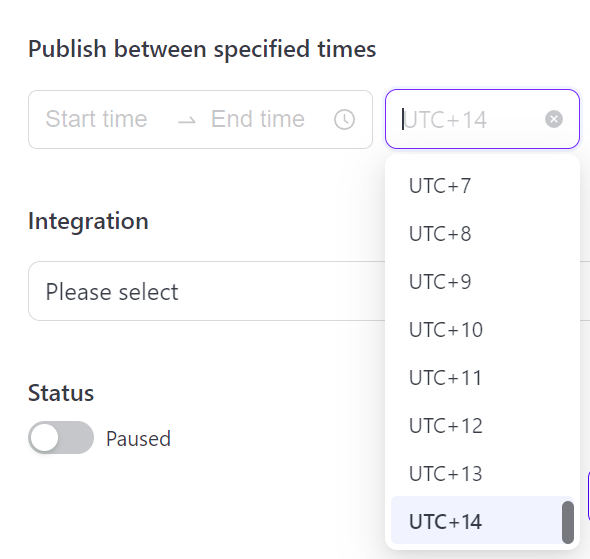590x559 pixels.
Task: Click the Integration section label
Action: pos(88,221)
